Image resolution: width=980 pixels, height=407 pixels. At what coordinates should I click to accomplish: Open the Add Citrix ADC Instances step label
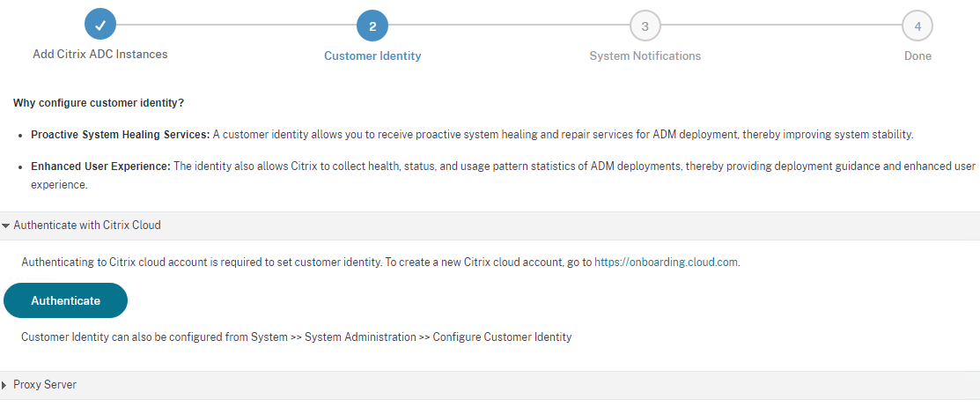[100, 55]
